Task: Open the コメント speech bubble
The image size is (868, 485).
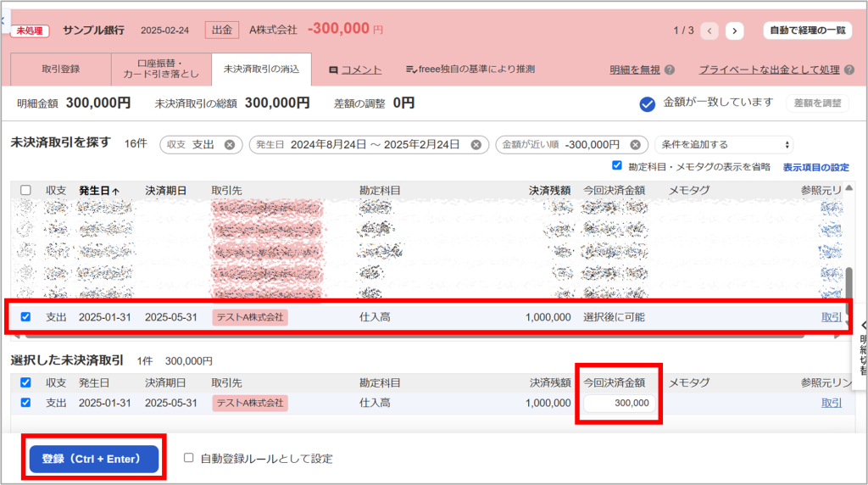Action: [334, 70]
